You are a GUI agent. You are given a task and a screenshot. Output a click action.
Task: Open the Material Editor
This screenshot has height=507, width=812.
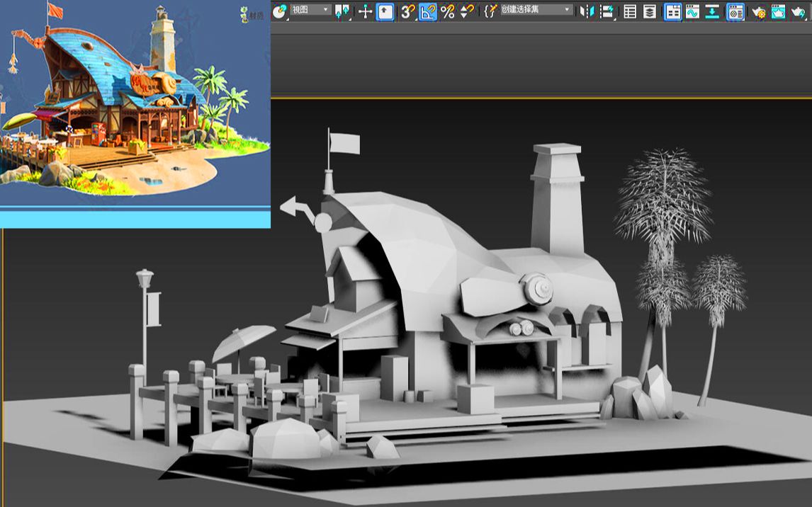click(736, 11)
